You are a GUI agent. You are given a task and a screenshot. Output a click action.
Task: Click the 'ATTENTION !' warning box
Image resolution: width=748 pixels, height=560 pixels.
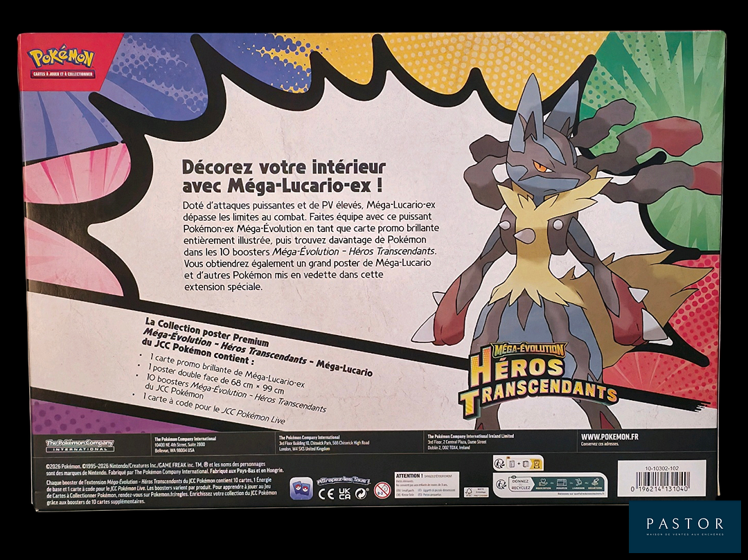[x=427, y=485]
